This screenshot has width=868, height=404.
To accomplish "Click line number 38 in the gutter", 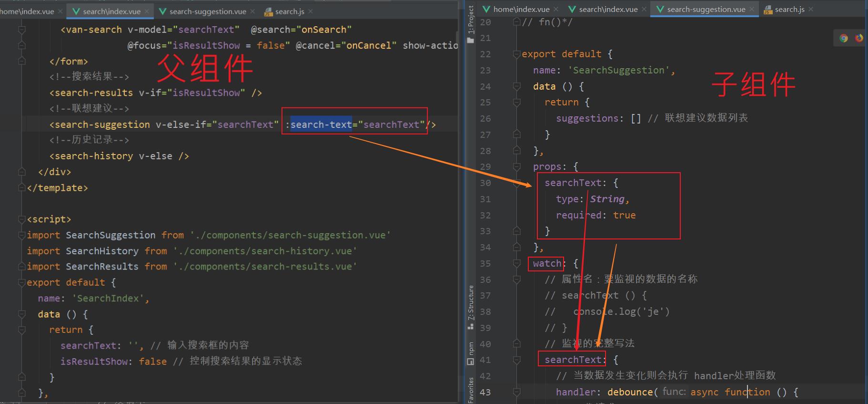I will pos(485,311).
